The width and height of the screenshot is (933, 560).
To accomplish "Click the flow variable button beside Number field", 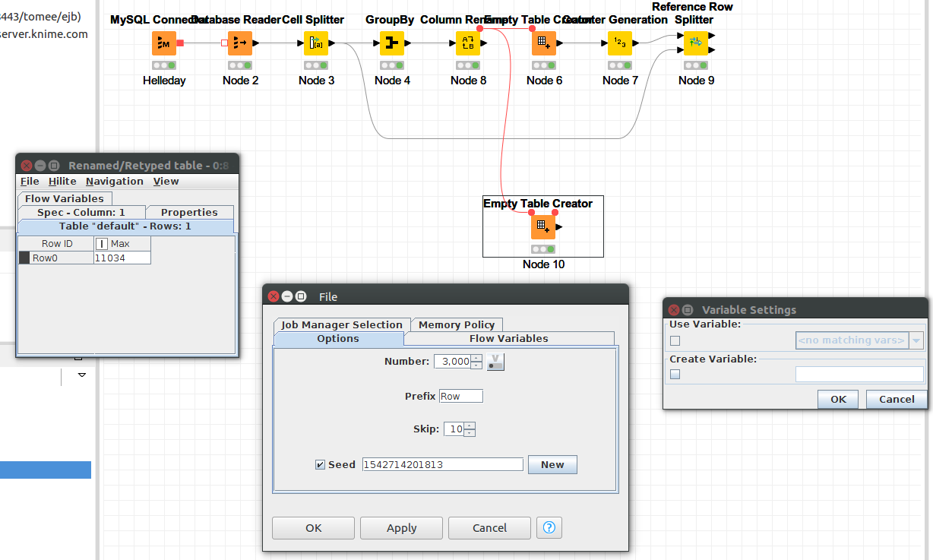I will (x=495, y=362).
